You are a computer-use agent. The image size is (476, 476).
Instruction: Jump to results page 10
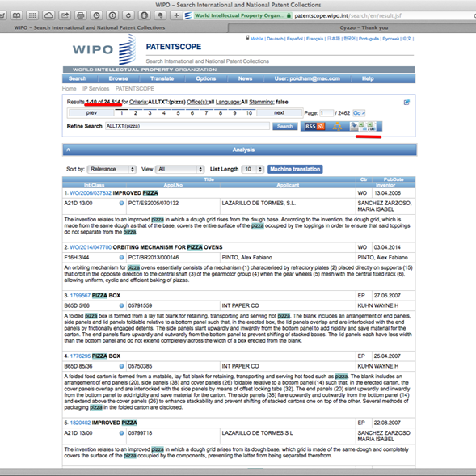coord(249,113)
